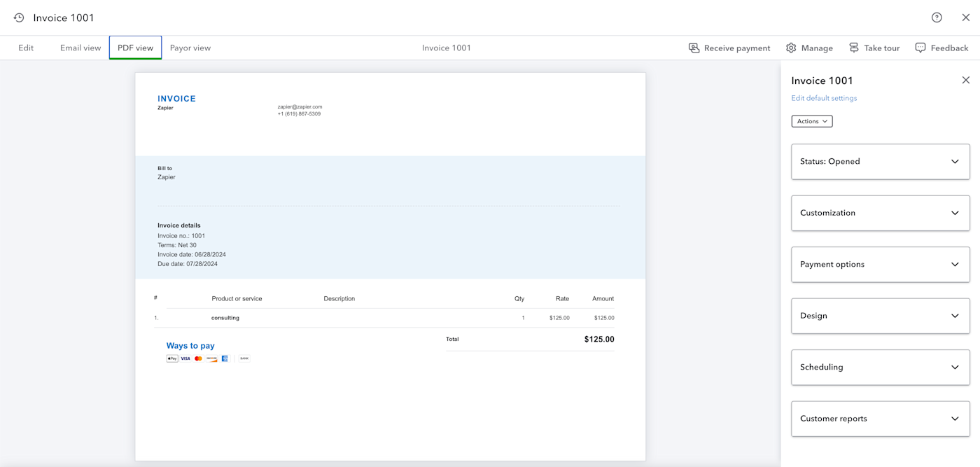Viewport: 980px width, 467px height.
Task: Click the Invoice details heading
Action: tap(179, 225)
